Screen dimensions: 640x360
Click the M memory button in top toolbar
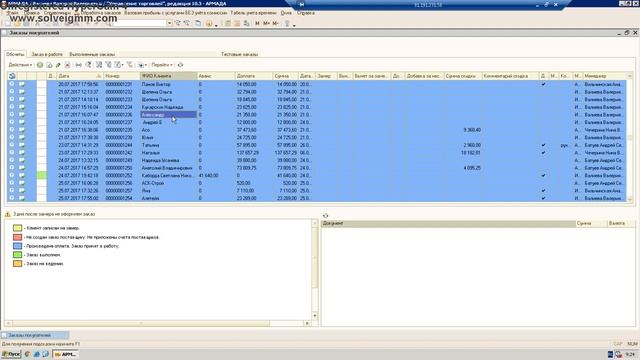(257, 24)
